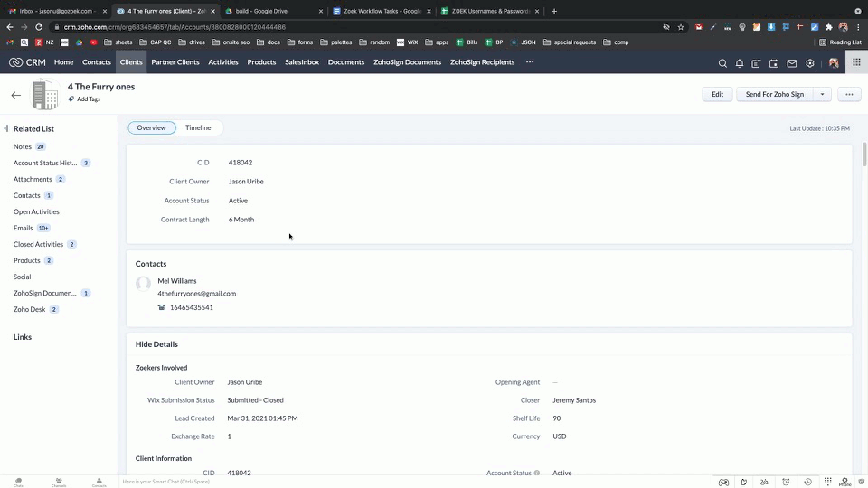
Task: Open the Partner Clients module tab
Action: pos(175,62)
